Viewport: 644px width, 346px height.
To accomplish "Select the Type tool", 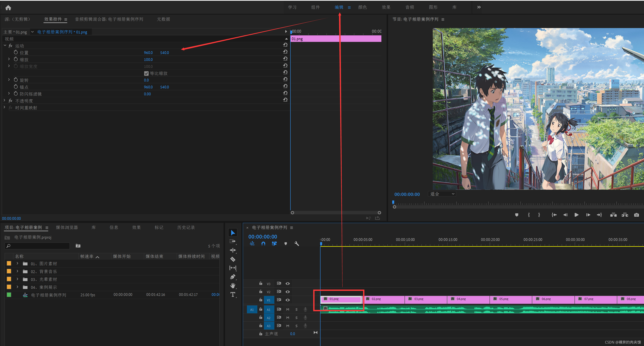I will 233,294.
